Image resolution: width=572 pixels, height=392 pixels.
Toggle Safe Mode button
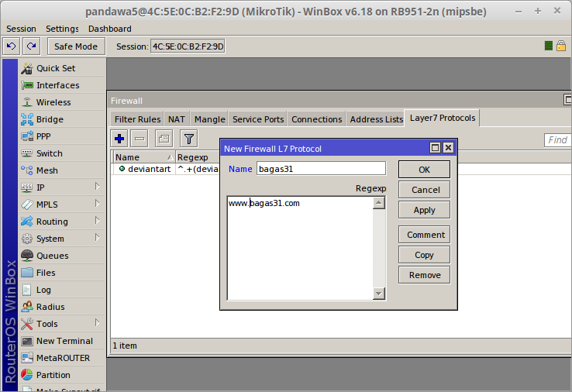[x=76, y=46]
